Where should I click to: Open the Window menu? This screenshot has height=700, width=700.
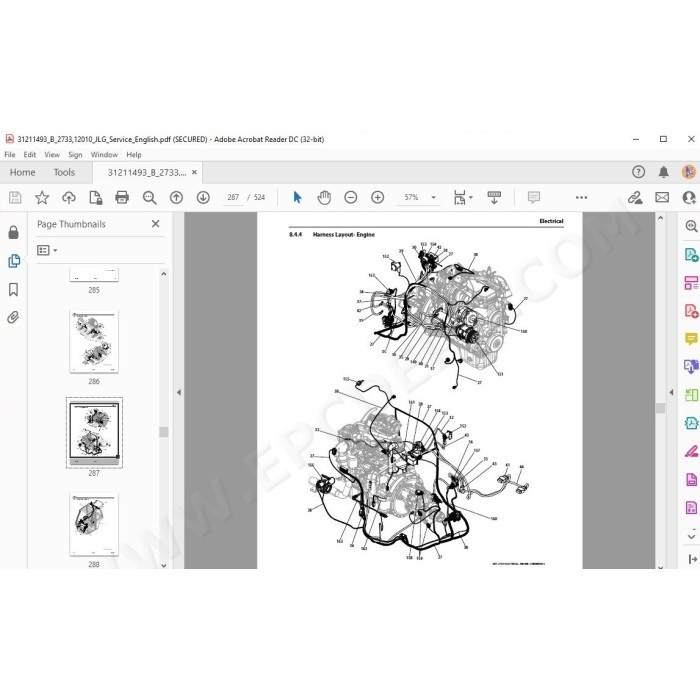tap(104, 154)
